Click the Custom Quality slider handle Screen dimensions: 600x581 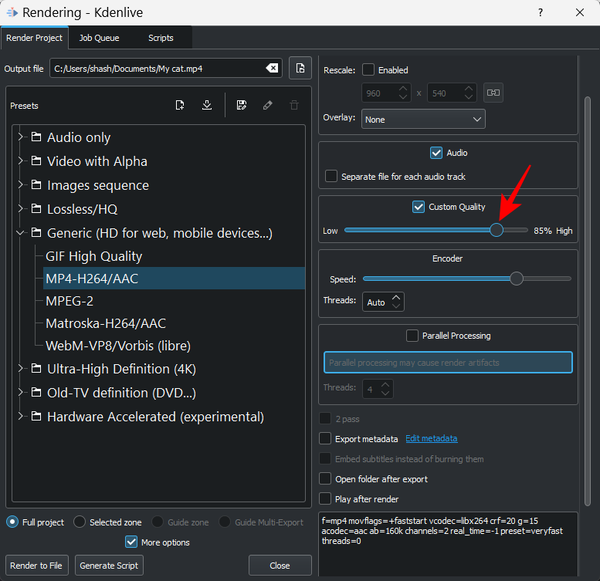coord(496,230)
